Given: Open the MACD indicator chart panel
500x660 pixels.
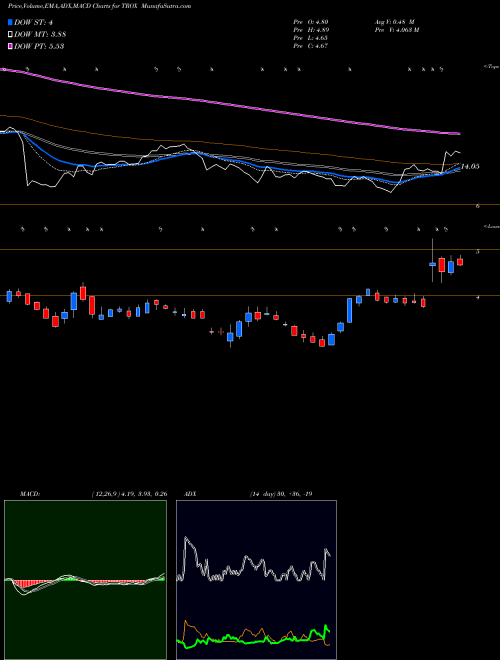Looking at the screenshot, I should (85, 580).
